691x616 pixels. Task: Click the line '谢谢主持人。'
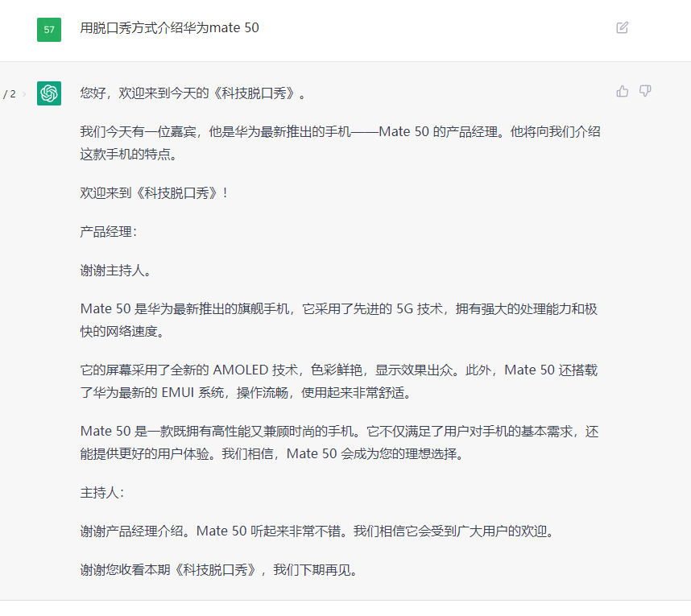click(115, 270)
